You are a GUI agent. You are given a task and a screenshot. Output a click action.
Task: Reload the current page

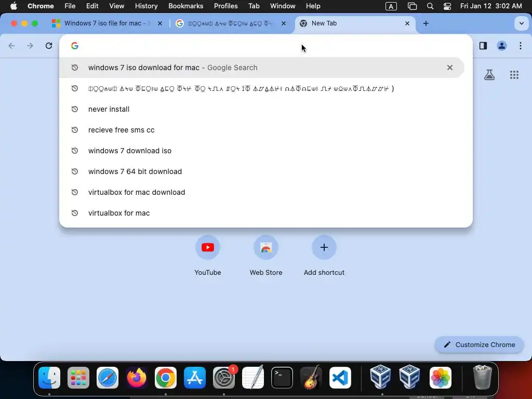[49, 46]
